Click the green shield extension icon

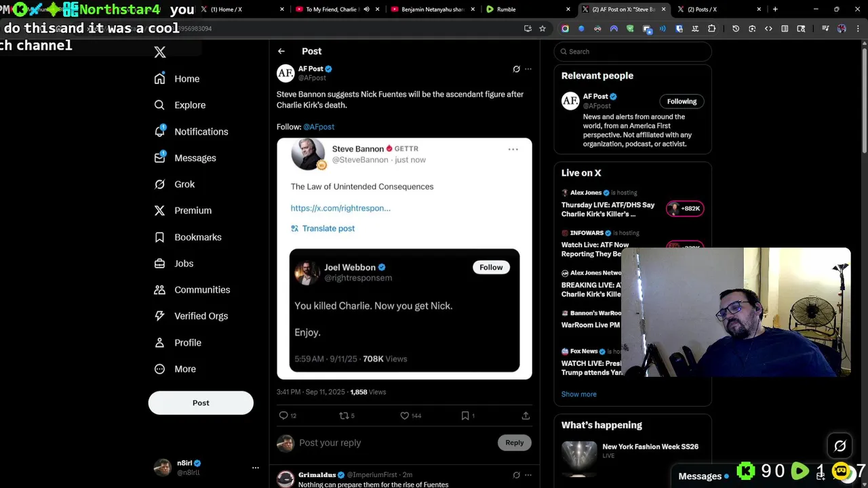(x=630, y=28)
